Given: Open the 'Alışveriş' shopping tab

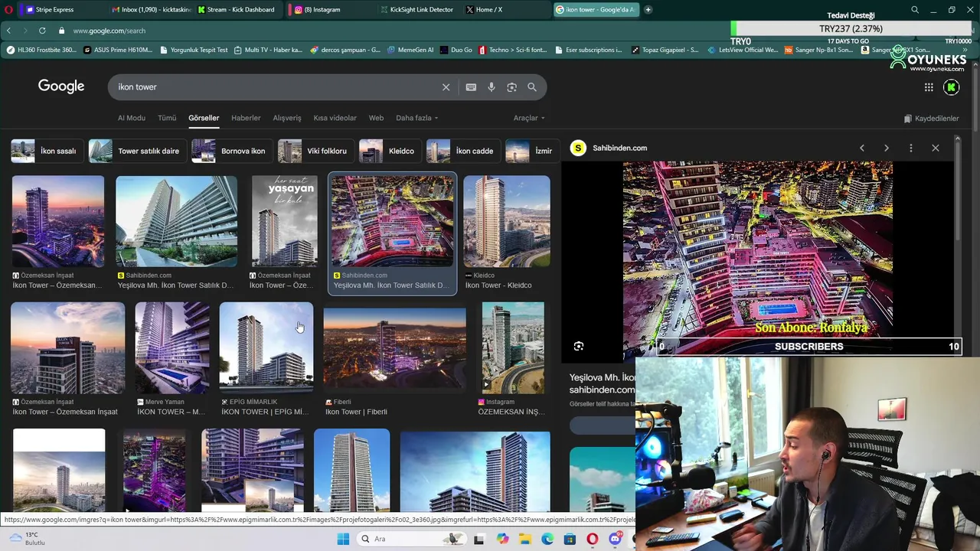Looking at the screenshot, I should click(287, 118).
